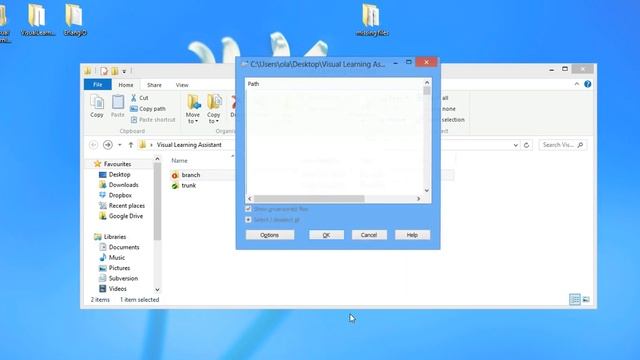Select Favourites in the navigation pane

[117, 164]
